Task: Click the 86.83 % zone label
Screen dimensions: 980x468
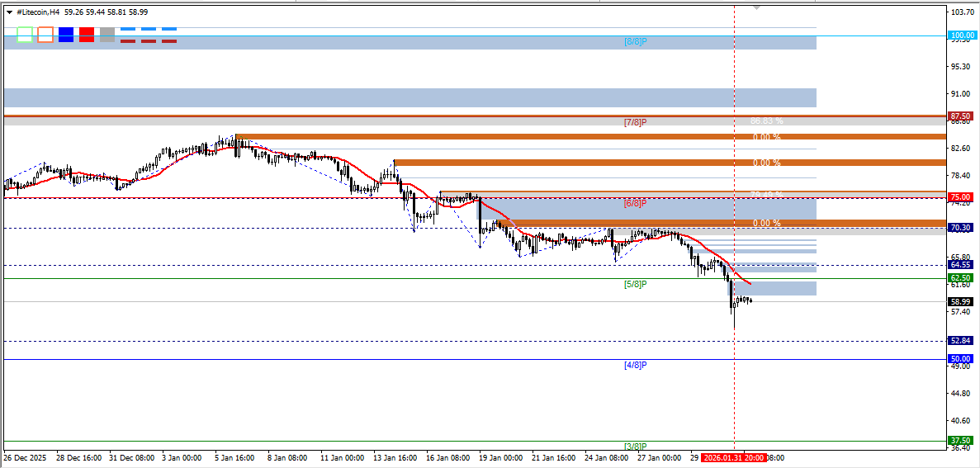Action: (x=767, y=121)
